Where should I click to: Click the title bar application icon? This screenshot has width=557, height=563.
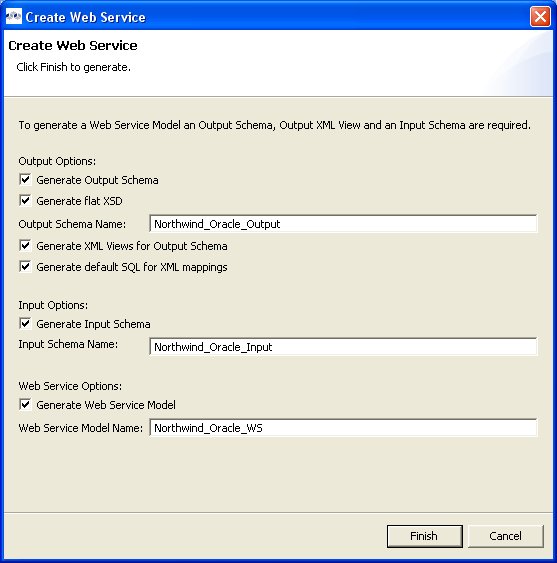(x=14, y=17)
